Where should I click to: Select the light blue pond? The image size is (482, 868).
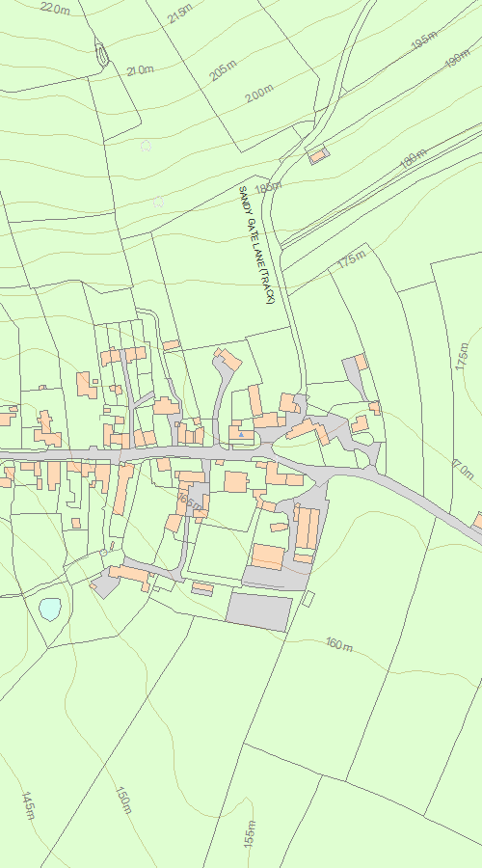tap(50, 609)
